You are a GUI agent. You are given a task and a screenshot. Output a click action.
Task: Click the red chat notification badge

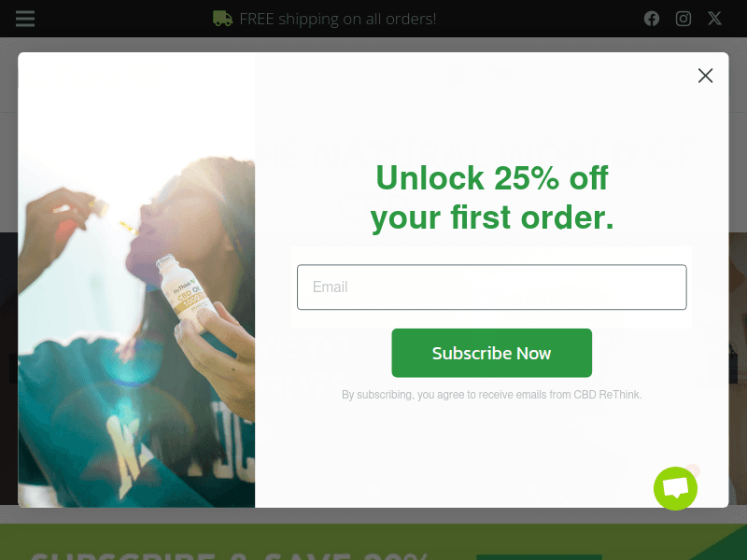coord(693,470)
